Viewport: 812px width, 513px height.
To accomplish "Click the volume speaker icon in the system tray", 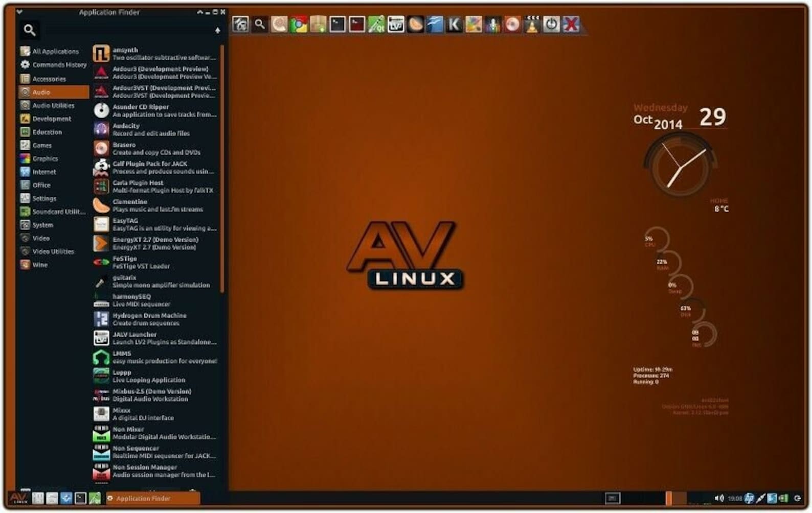I will [x=719, y=498].
